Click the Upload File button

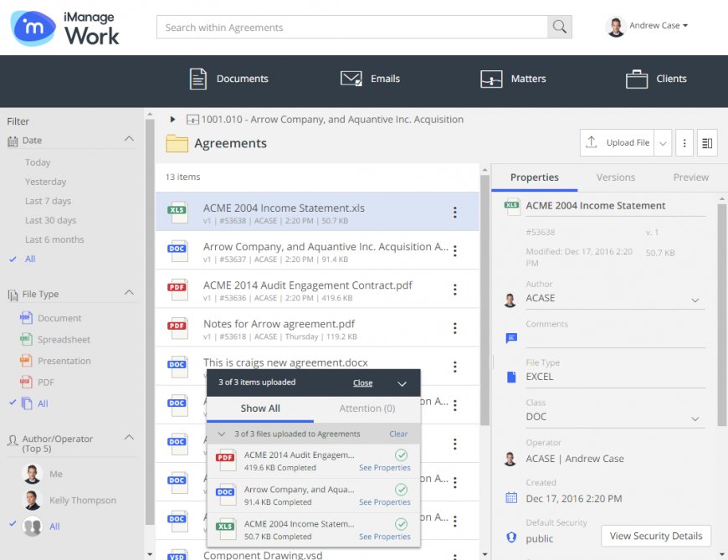click(x=618, y=142)
